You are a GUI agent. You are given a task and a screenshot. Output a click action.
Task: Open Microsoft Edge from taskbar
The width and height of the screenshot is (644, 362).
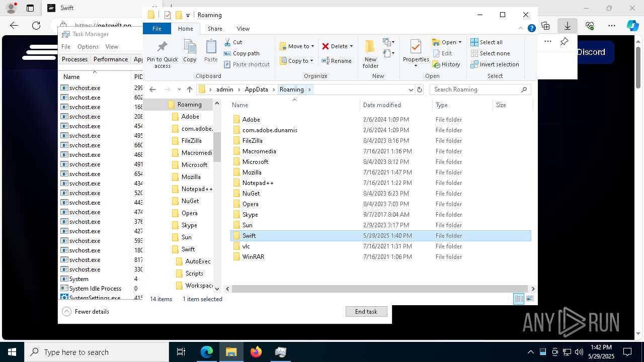pos(207,352)
